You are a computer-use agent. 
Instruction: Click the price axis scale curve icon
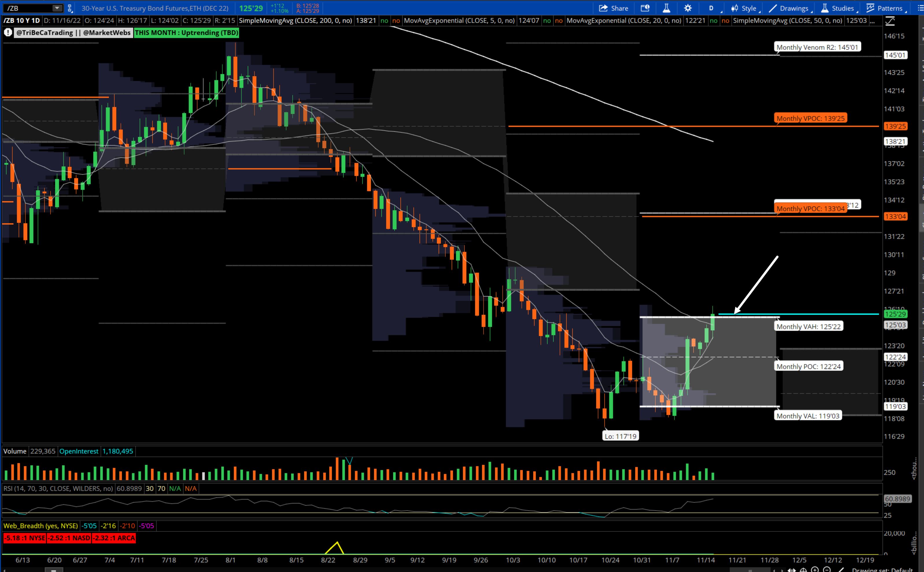click(890, 21)
